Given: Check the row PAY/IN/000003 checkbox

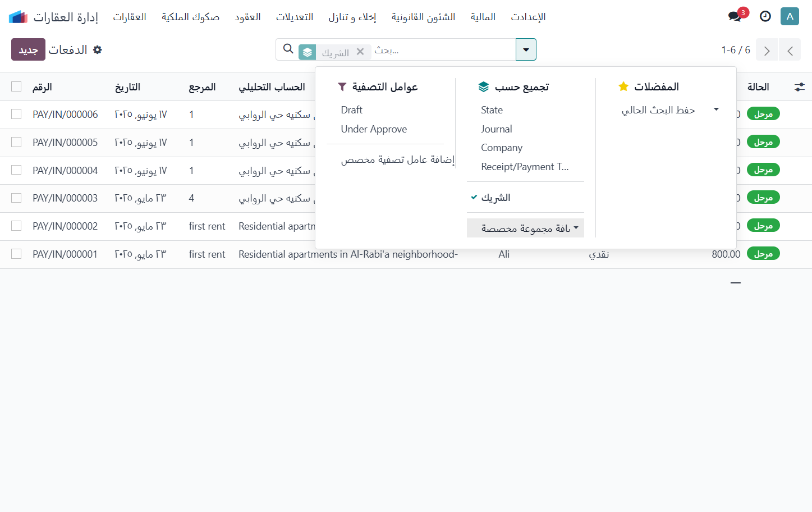Looking at the screenshot, I should [16, 198].
